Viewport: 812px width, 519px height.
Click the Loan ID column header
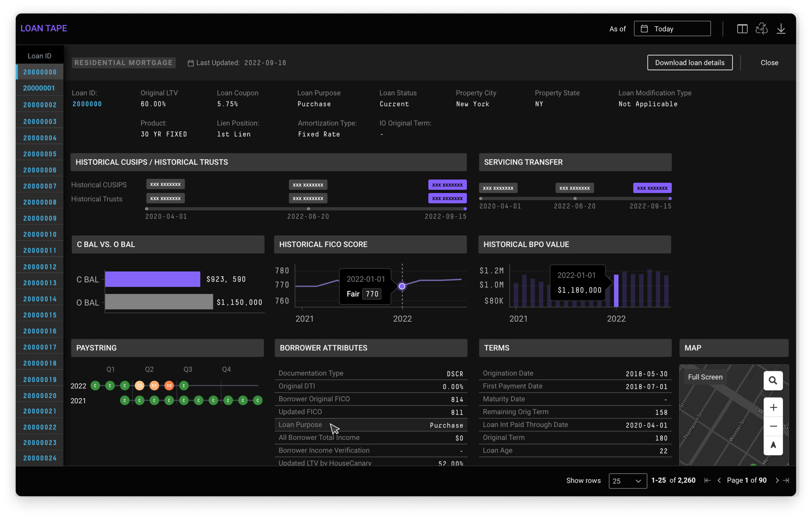(39, 56)
